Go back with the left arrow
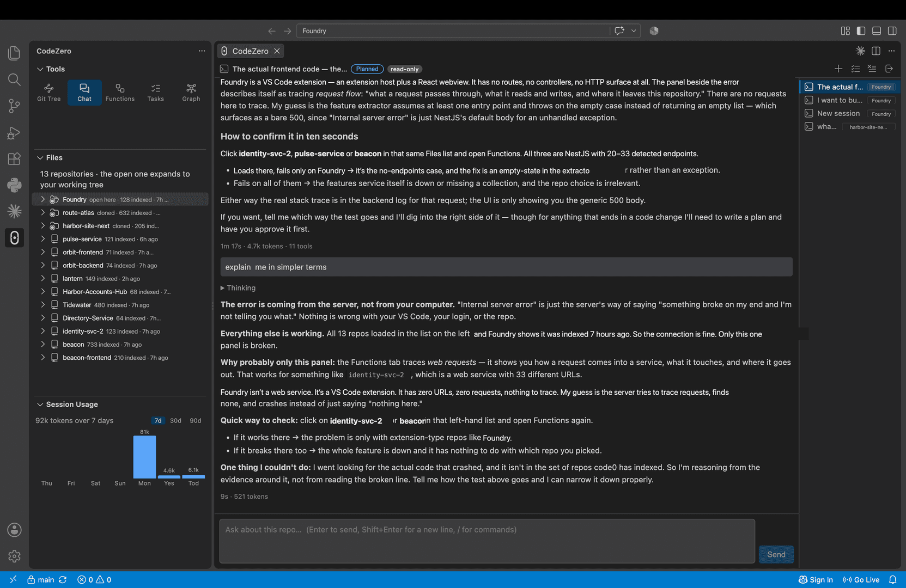 [272, 31]
